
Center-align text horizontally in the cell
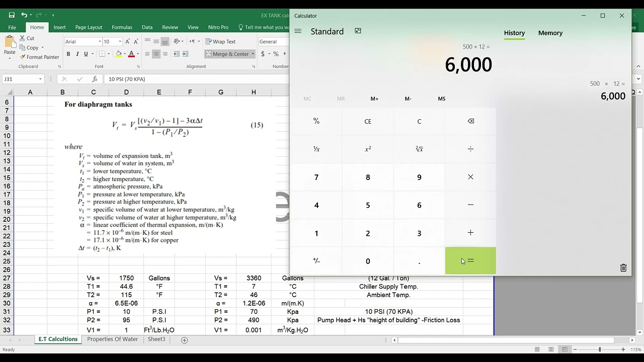coord(156,54)
